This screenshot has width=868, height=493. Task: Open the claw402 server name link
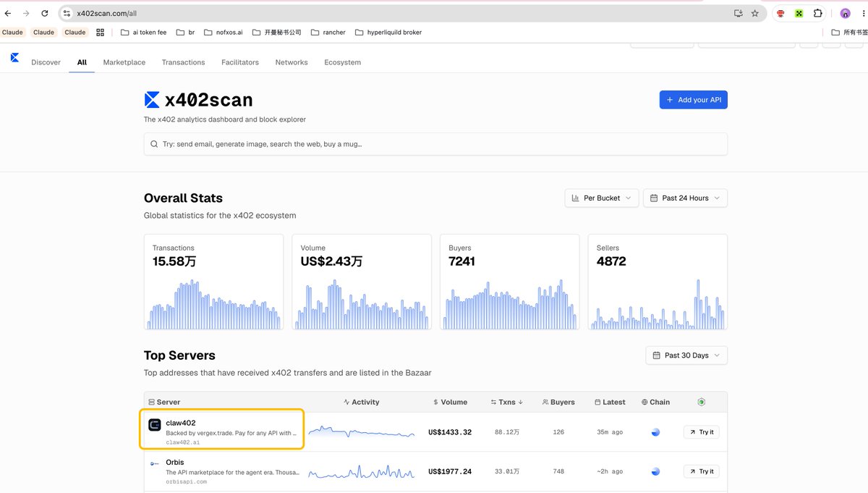[x=181, y=423]
